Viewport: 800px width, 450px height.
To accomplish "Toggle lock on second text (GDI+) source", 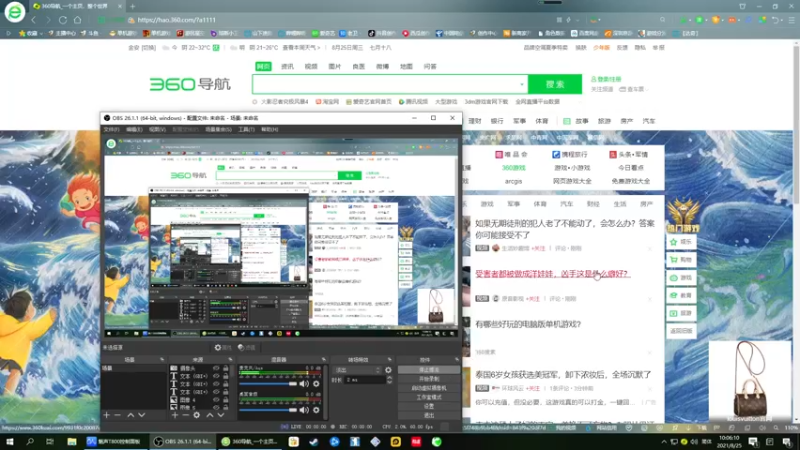I will (226, 384).
